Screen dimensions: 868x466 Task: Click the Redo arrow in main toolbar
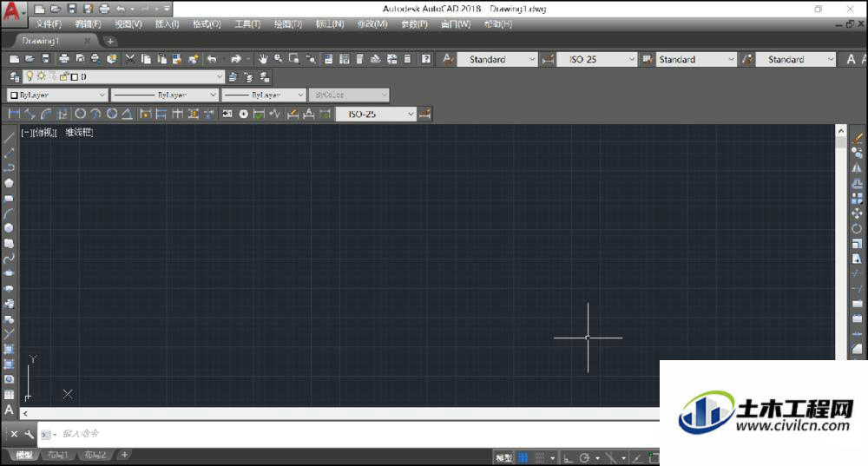click(x=236, y=59)
